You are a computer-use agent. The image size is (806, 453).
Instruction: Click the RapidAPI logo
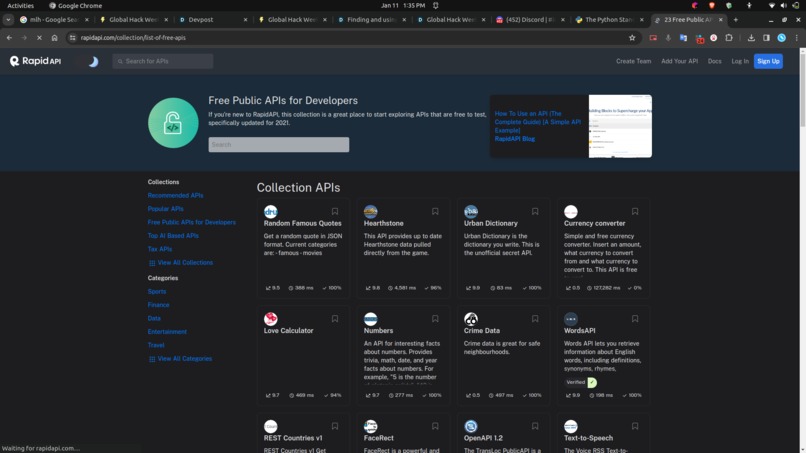coord(35,61)
